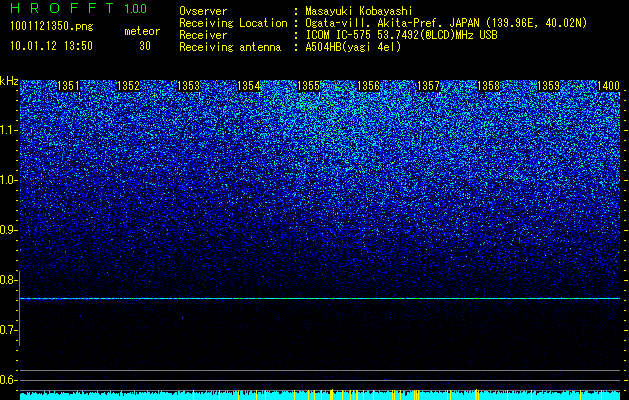The height and width of the screenshot is (400, 629).
Task: Select the Receiver field label
Action: [x=203, y=35]
